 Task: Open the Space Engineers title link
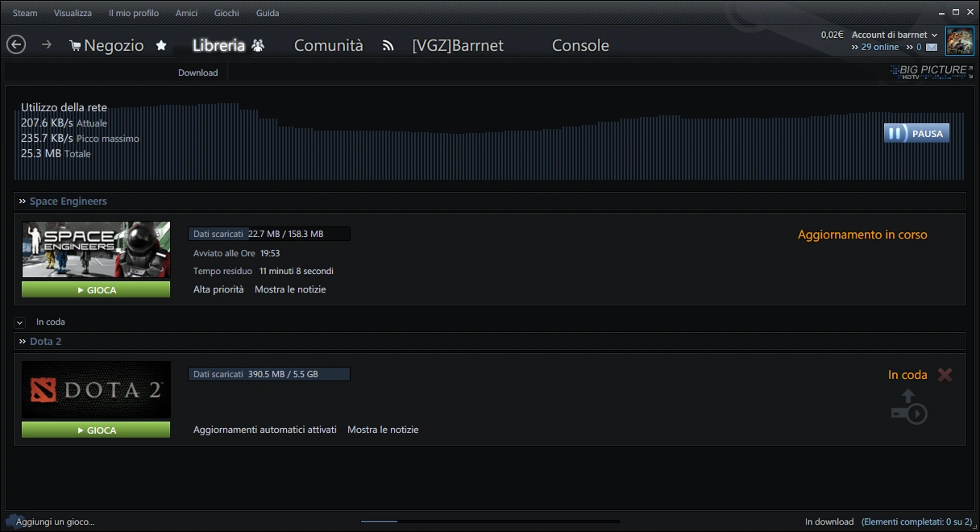click(69, 202)
